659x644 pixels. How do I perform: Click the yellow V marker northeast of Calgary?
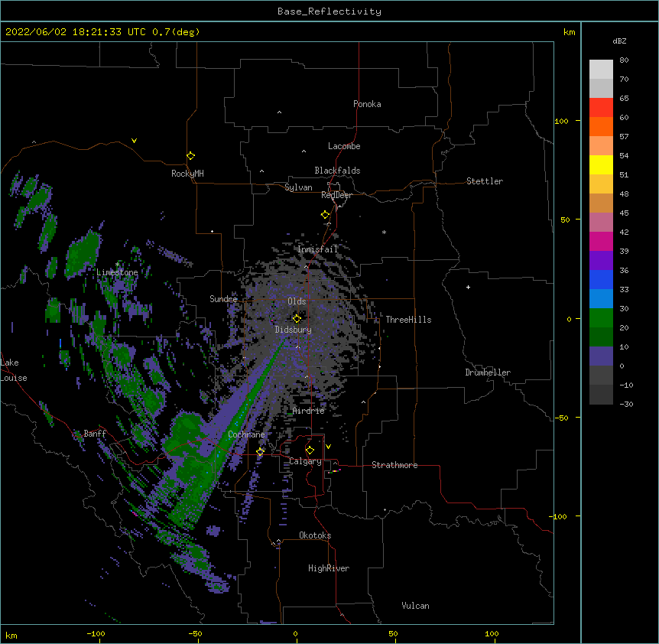point(328,447)
